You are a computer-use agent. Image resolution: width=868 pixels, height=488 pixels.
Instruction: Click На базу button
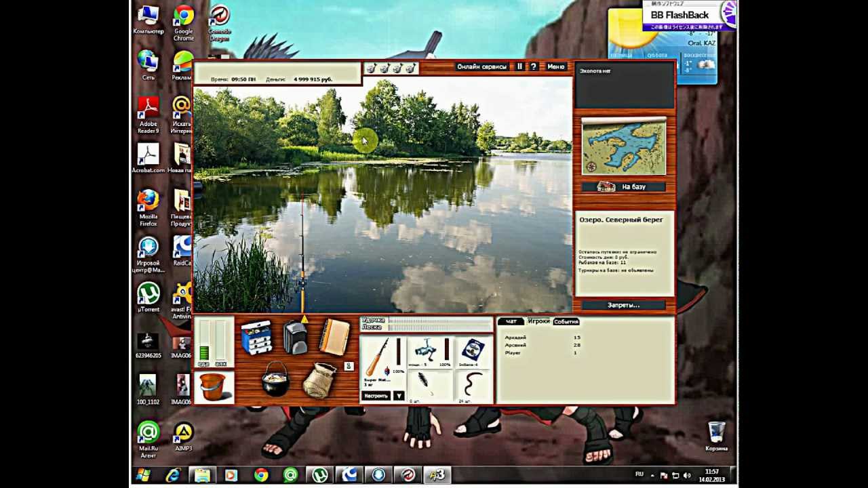click(623, 186)
